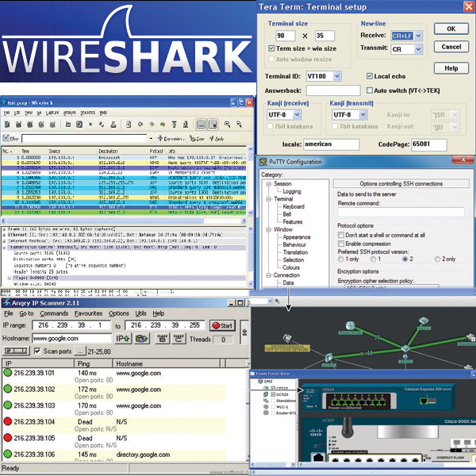Click red status dot for 216.239.39.104
This screenshot has height=476, width=476.
coord(8,421)
